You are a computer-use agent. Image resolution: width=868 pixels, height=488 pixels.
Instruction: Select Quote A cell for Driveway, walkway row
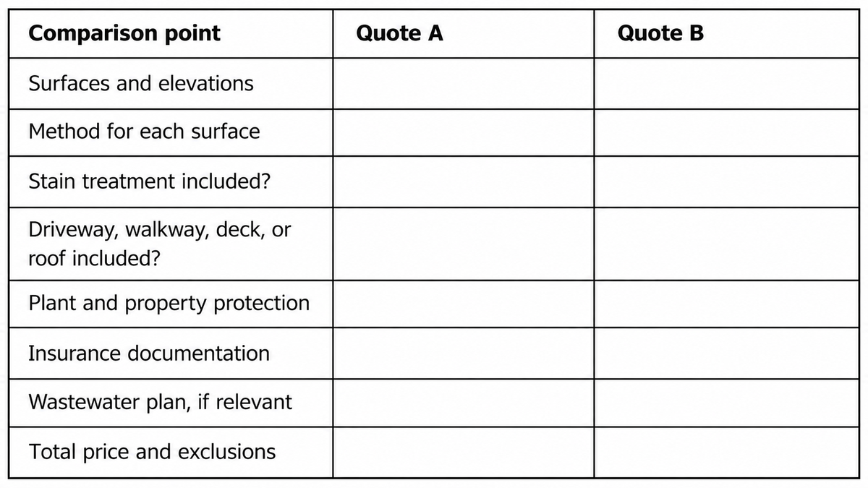tap(464, 244)
